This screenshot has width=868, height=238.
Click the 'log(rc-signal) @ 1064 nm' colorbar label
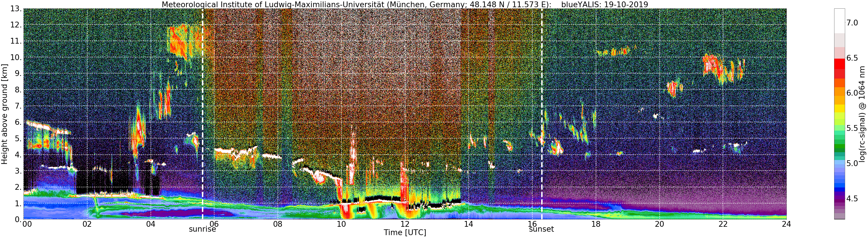(863, 114)
